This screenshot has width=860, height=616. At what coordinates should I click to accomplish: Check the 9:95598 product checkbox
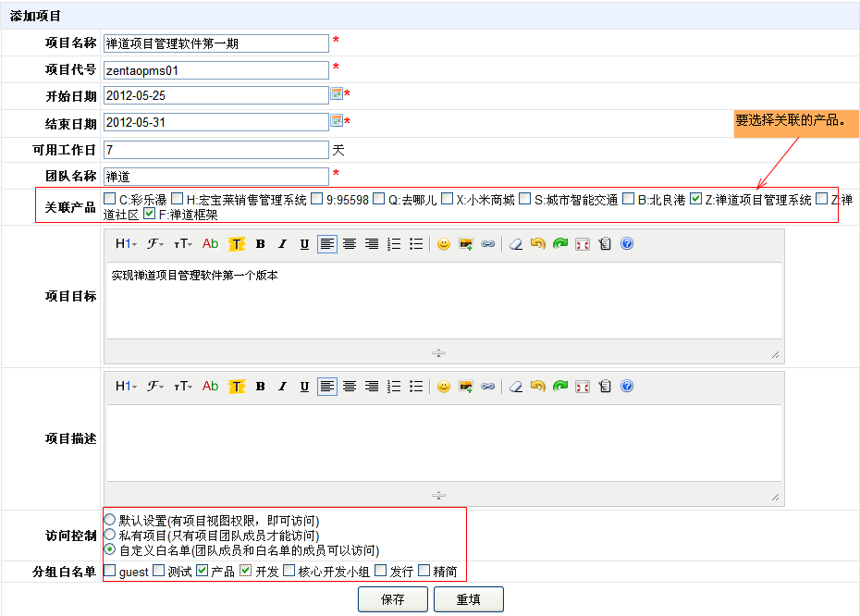pyautogui.click(x=316, y=199)
